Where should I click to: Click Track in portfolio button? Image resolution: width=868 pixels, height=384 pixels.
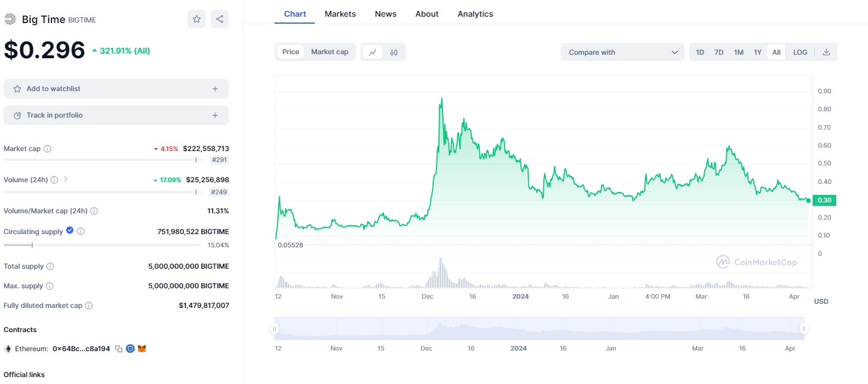[116, 115]
